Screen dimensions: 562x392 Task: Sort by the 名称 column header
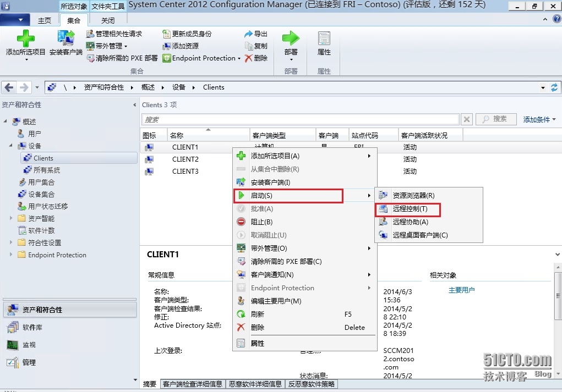[208, 135]
